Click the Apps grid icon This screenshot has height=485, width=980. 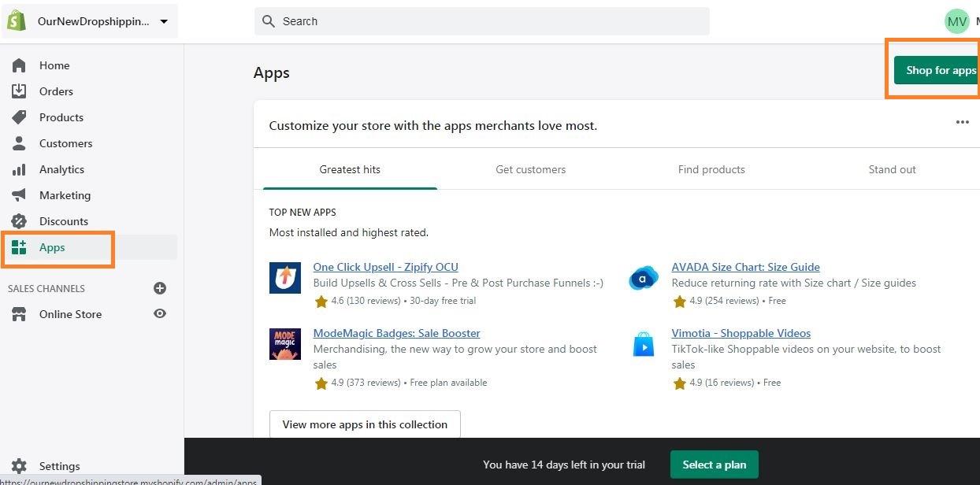pos(19,247)
